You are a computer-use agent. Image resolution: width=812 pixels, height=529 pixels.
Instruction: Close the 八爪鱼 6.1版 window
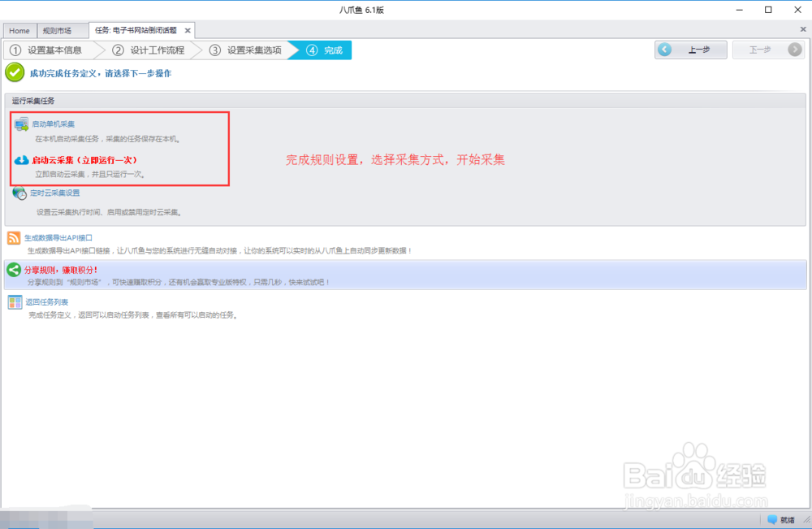coord(798,10)
